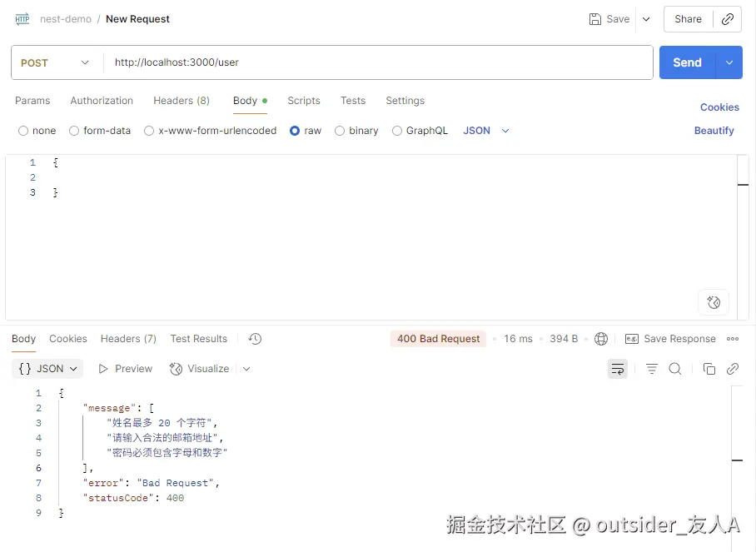Switch to the Authorization tab
The height and width of the screenshot is (552, 756).
pos(101,101)
